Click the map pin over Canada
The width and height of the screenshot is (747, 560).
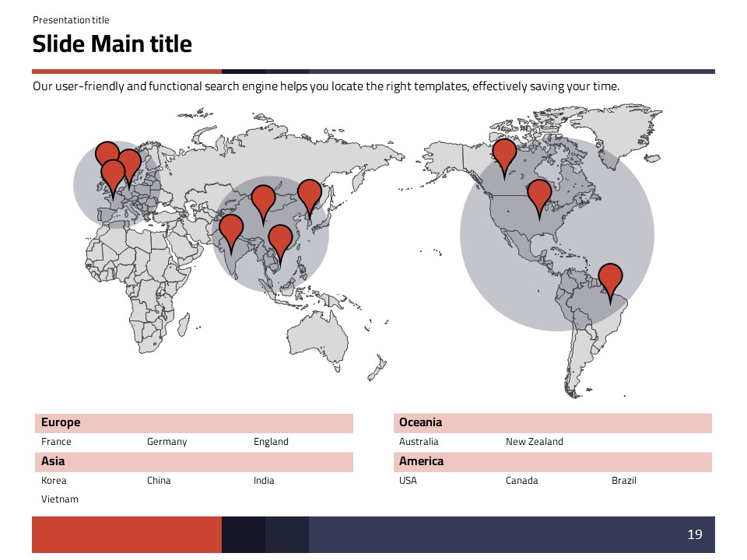[x=504, y=154]
